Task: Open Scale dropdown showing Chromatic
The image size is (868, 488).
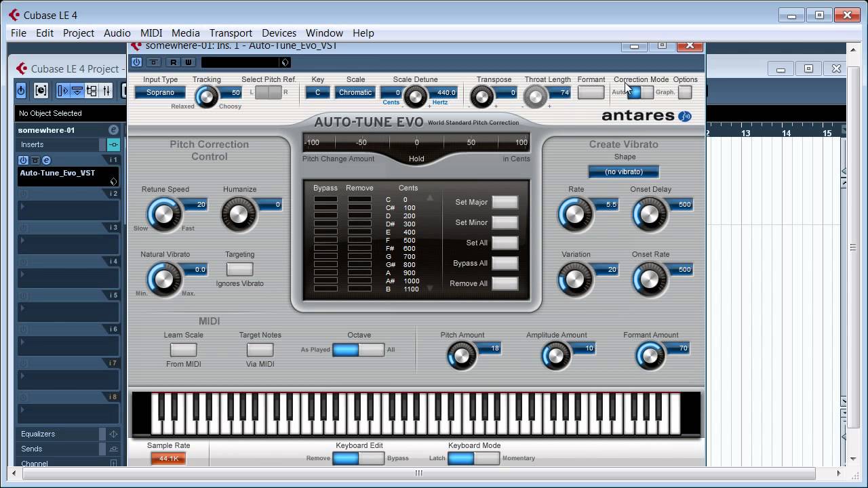Action: coord(355,92)
